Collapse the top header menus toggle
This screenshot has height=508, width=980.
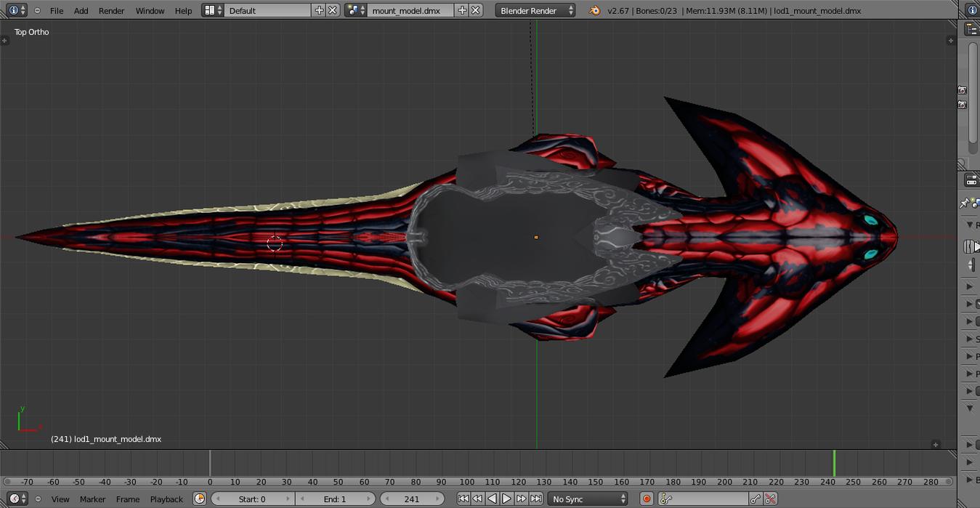pos(37,10)
